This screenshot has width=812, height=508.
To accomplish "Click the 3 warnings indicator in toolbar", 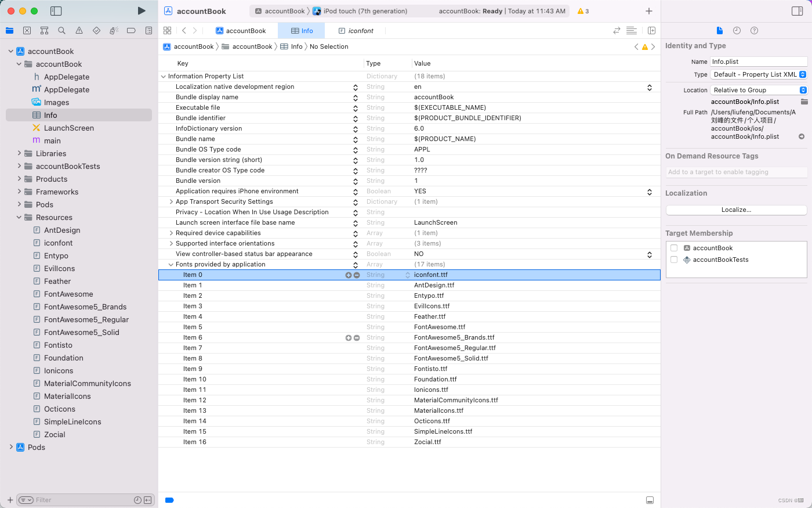I will (583, 11).
